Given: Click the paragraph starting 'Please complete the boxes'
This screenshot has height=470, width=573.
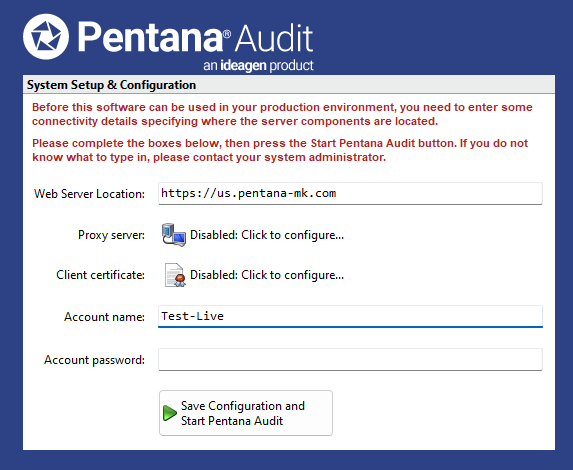Looking at the screenshot, I should coord(280,150).
